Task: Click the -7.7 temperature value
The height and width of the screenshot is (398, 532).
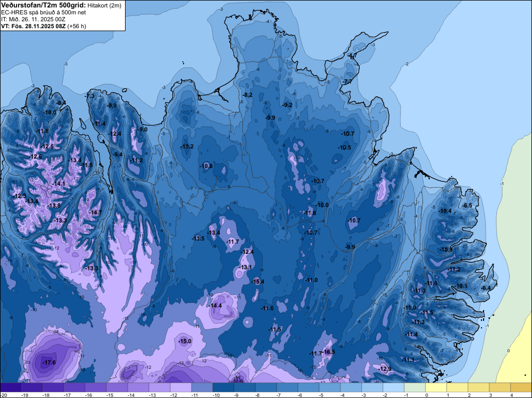Action: 347,82
